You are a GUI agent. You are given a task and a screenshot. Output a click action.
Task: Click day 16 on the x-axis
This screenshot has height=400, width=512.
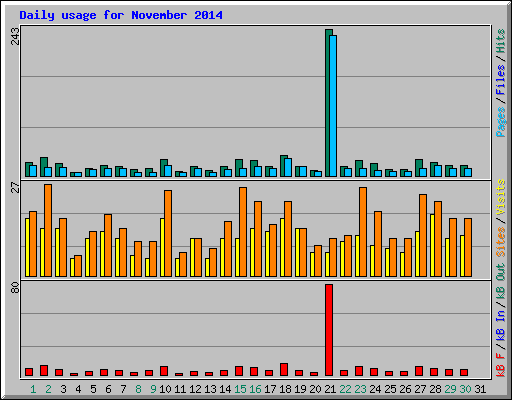pyautogui.click(x=255, y=389)
